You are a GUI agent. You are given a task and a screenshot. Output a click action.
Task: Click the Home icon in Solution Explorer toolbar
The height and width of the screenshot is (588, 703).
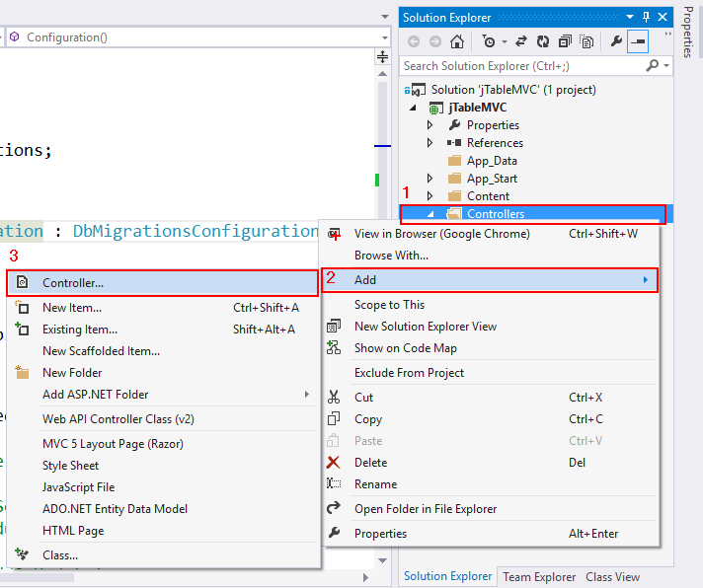click(x=457, y=41)
